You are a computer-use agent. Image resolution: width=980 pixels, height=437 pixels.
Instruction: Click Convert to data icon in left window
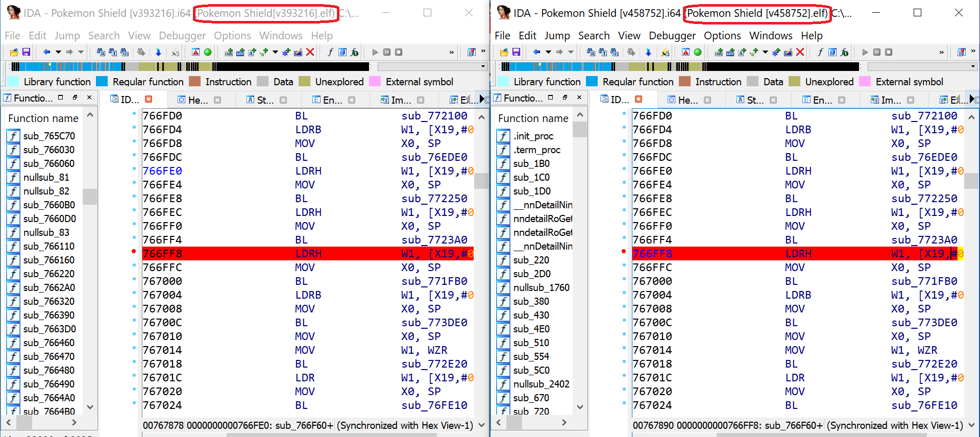[x=240, y=52]
